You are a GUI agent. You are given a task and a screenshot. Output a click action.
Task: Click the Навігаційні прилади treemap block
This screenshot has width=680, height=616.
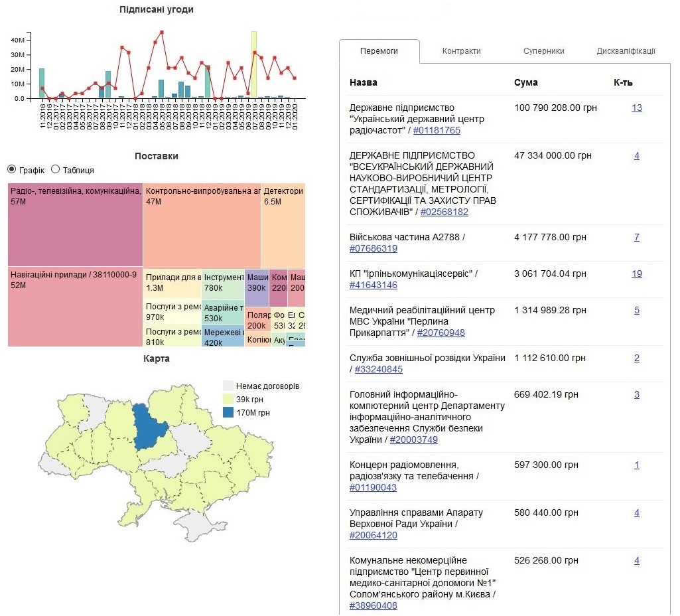tap(75, 307)
